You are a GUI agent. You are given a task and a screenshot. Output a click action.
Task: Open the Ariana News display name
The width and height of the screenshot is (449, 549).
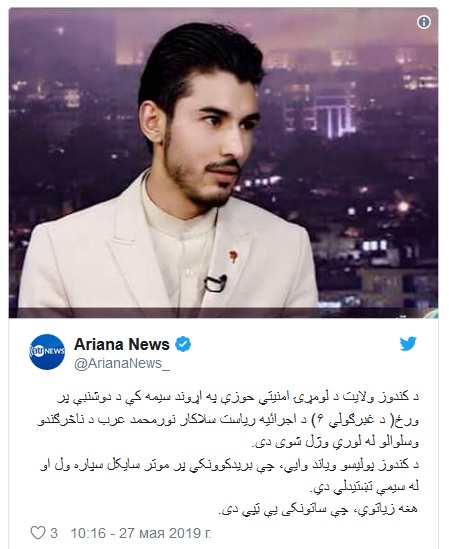click(x=122, y=345)
